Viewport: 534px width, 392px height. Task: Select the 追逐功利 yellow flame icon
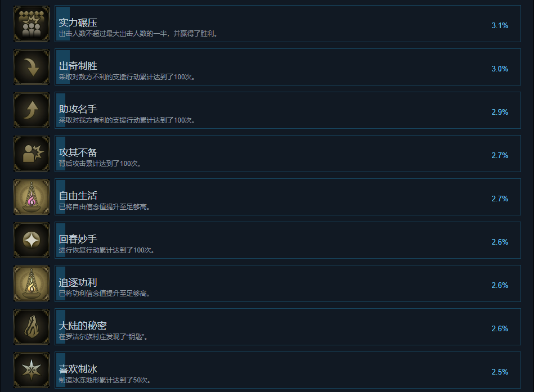point(32,283)
